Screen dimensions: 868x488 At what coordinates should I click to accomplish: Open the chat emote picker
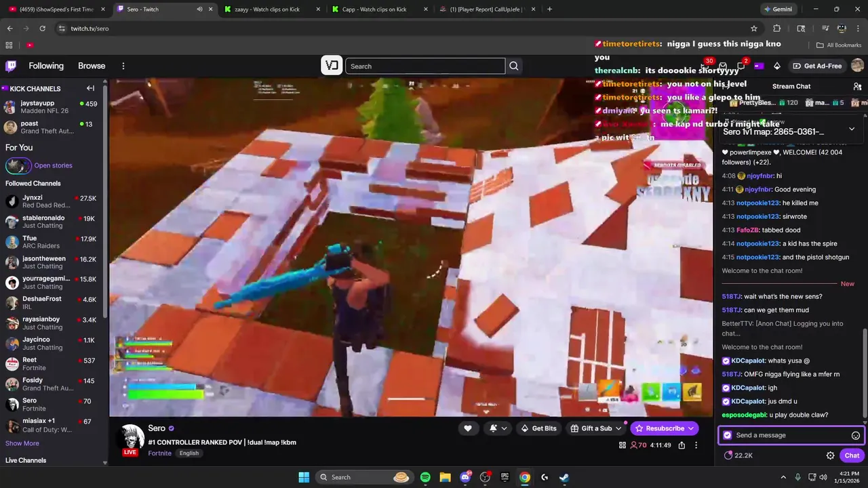pos(856,435)
